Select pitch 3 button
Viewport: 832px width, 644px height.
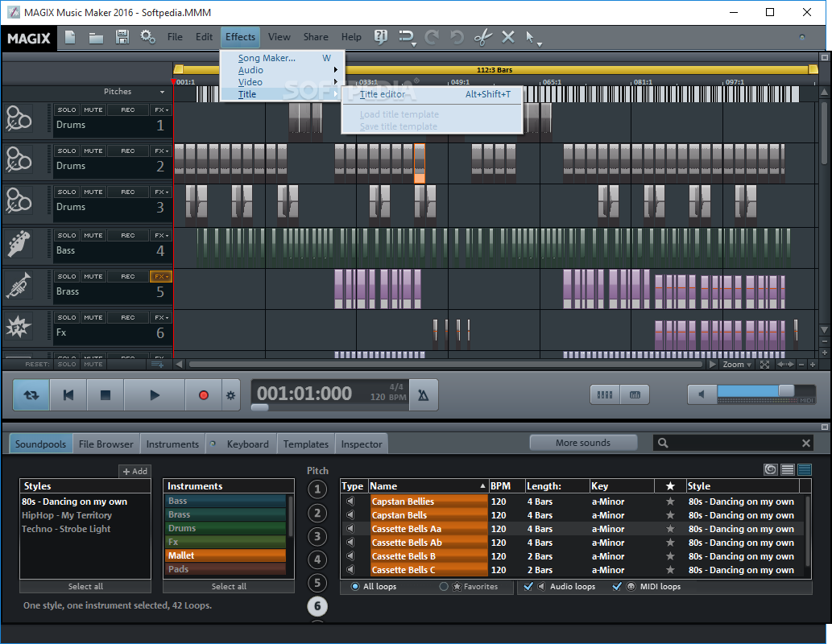(x=317, y=536)
